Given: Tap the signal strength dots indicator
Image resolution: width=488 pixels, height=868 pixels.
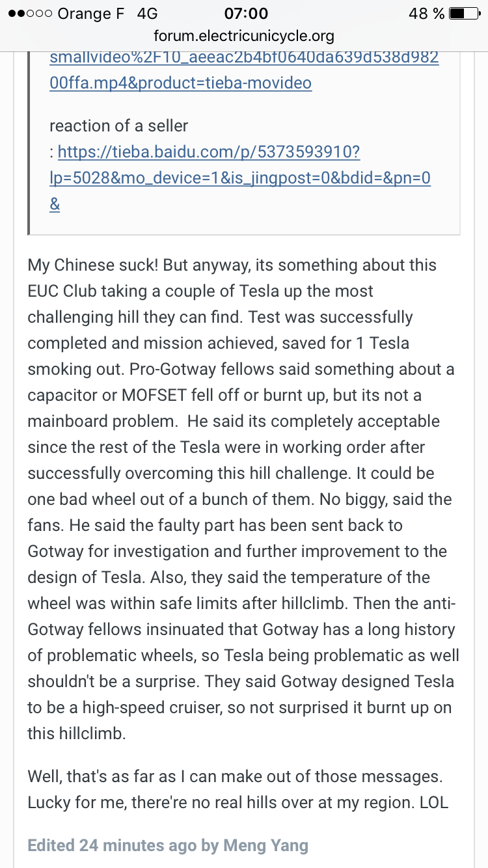Looking at the screenshot, I should pyautogui.click(x=30, y=14).
